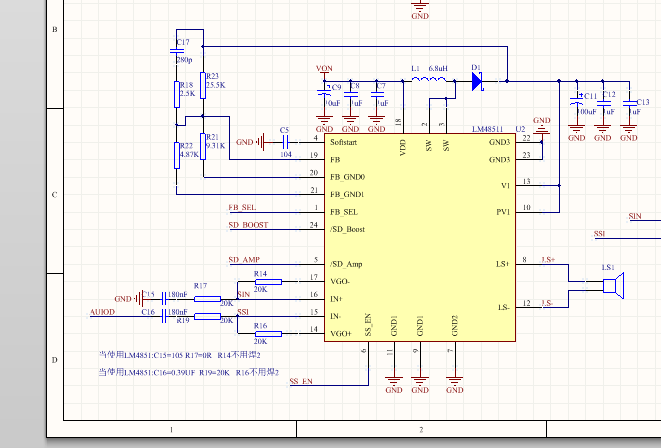Click SIN net label near R14
The width and height of the screenshot is (661, 448).
click(244, 294)
